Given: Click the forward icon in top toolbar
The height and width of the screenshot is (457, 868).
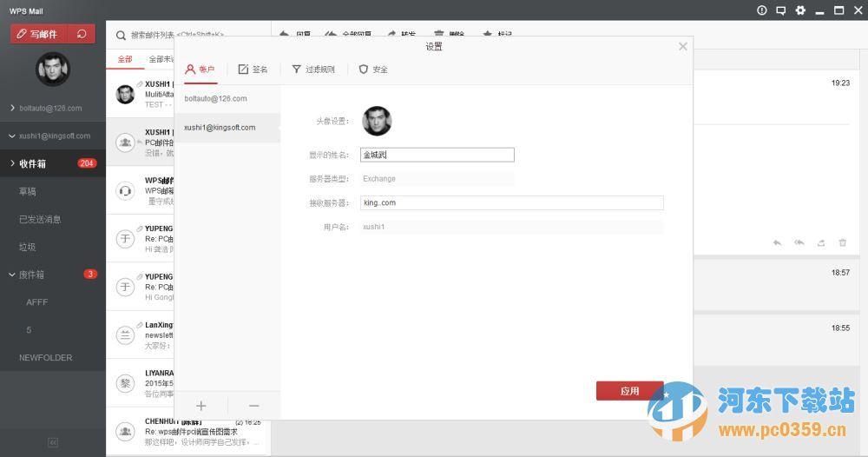Looking at the screenshot, I should tap(391, 34).
